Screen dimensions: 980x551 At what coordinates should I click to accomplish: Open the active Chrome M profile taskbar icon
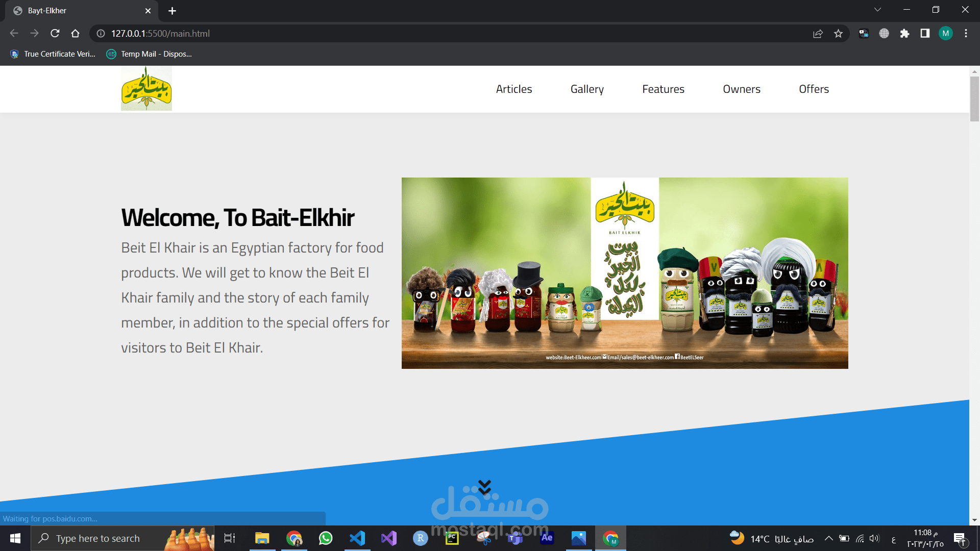pos(610,538)
